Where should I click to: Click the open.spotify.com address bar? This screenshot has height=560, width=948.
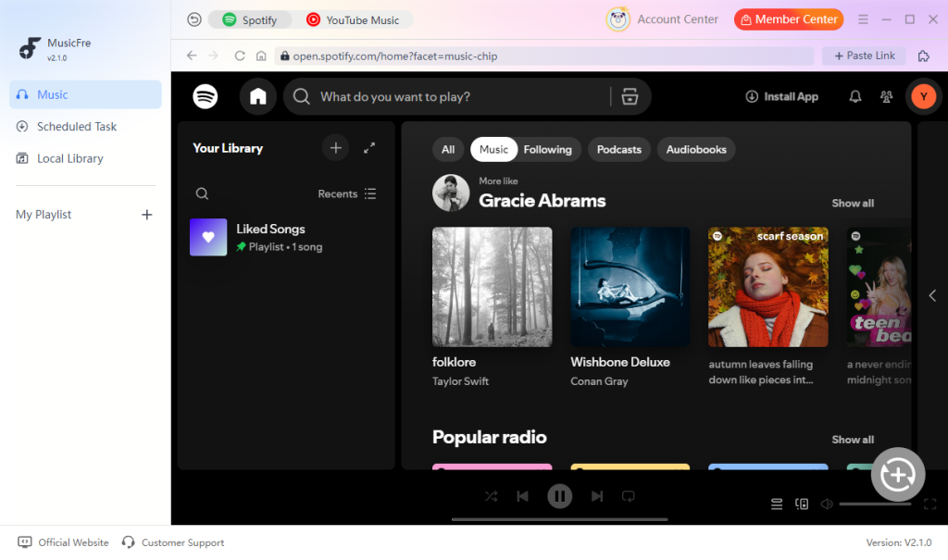point(544,56)
